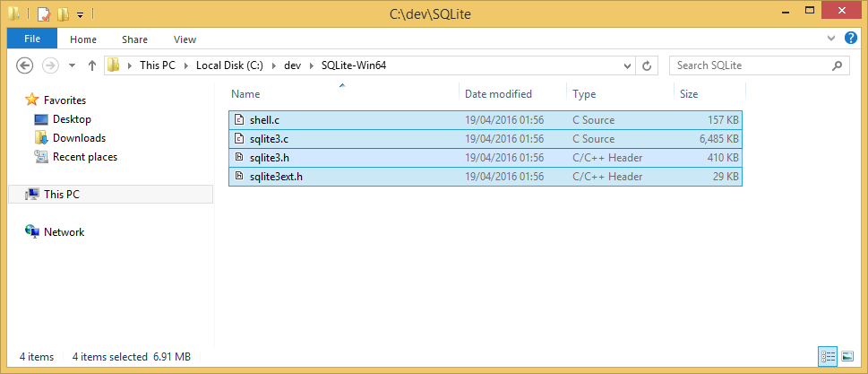Select the sqlite3ext.h file
868x374 pixels.
pyautogui.click(x=486, y=177)
